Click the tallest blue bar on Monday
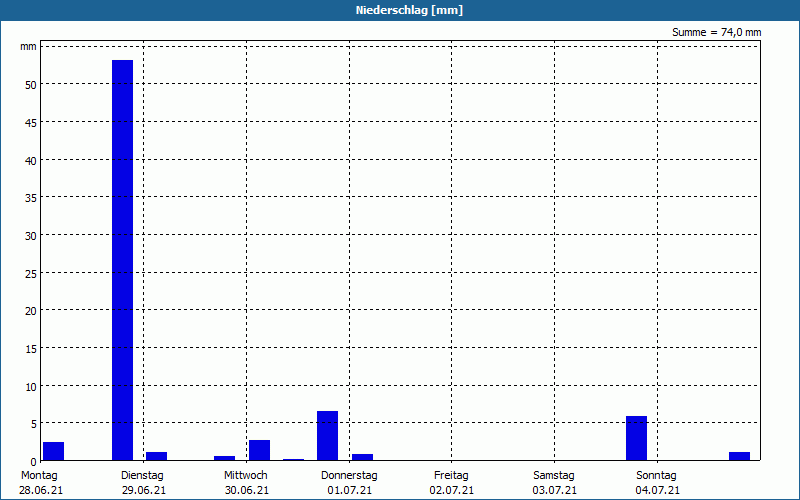Screen dimensions: 800x500 (x=122, y=260)
